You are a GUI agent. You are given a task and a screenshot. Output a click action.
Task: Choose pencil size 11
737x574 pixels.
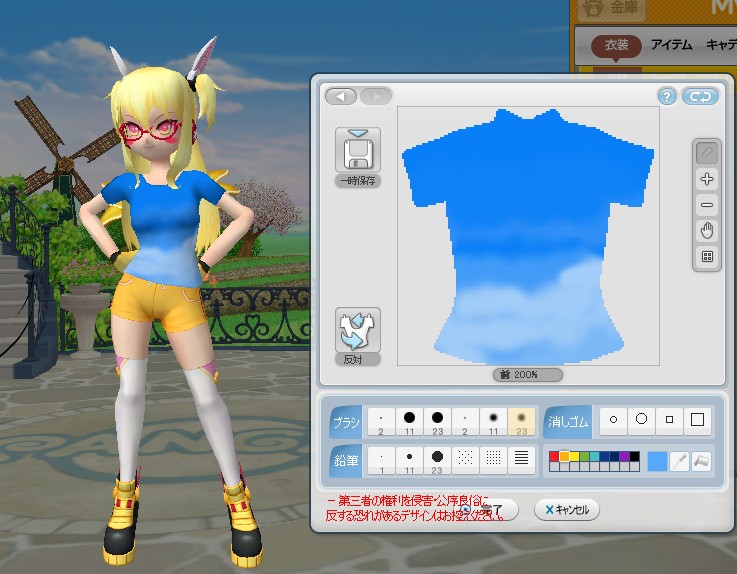point(409,460)
